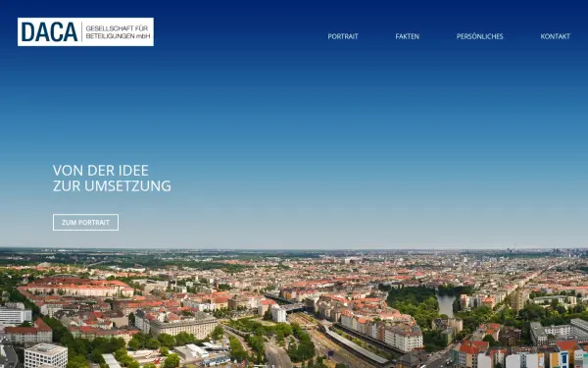
Task: Click the white office building at bottom left
Action: [x=46, y=355]
